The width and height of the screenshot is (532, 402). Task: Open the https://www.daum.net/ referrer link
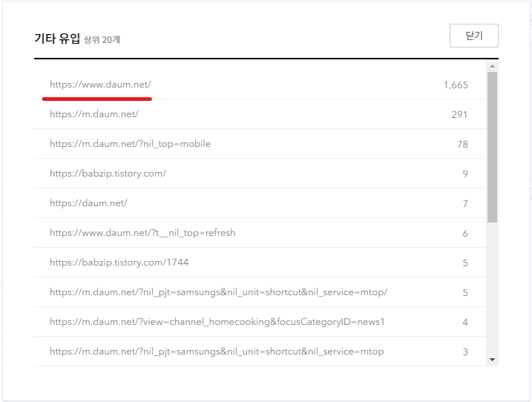coord(100,85)
